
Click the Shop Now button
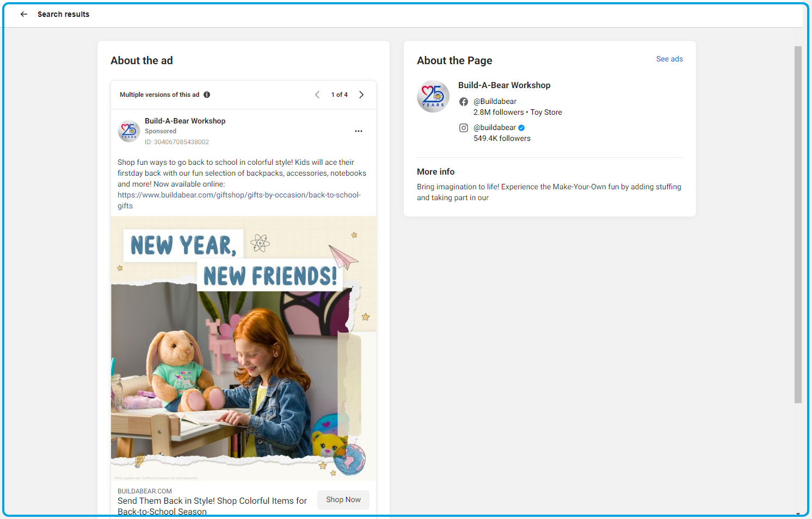[343, 500]
